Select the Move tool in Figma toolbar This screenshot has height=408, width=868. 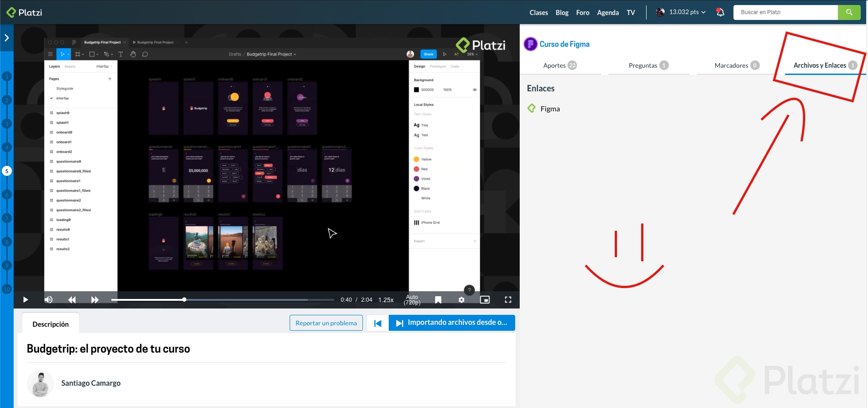63,54
